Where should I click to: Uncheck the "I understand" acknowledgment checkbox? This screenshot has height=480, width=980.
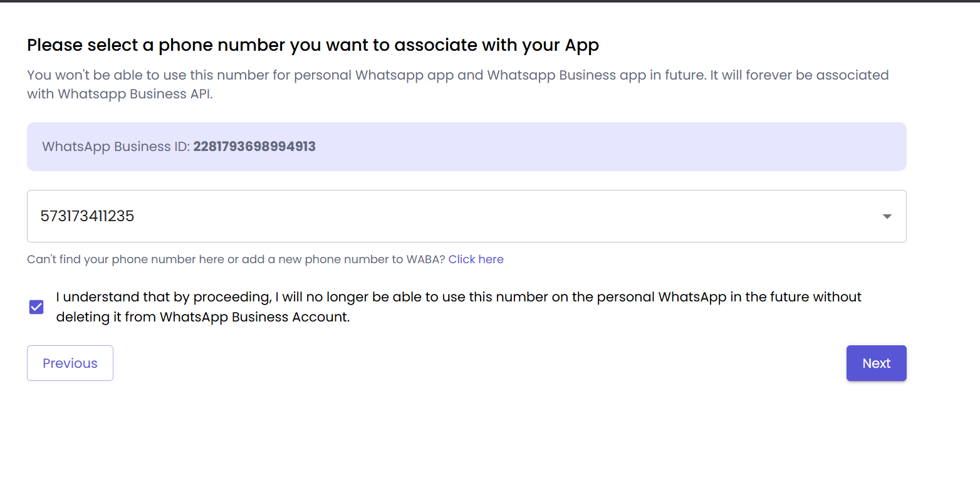coord(36,307)
